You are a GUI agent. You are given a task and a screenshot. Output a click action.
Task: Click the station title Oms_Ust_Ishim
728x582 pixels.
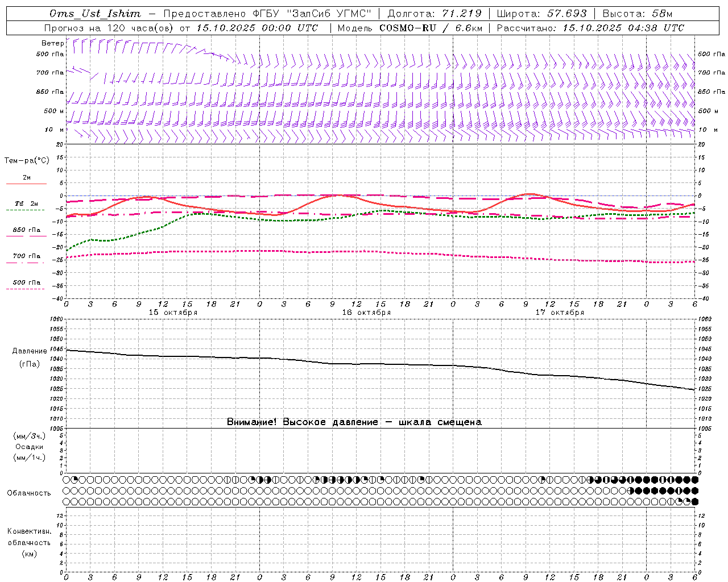coord(95,14)
